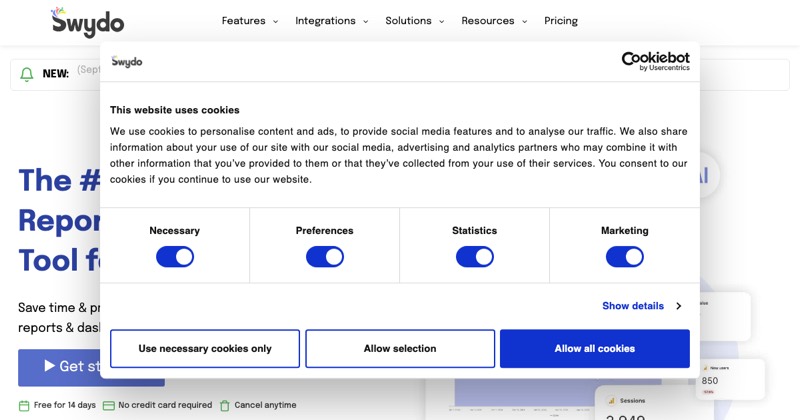Click the green notification bell icon
Screen dimensions: 800x420
coord(27,75)
